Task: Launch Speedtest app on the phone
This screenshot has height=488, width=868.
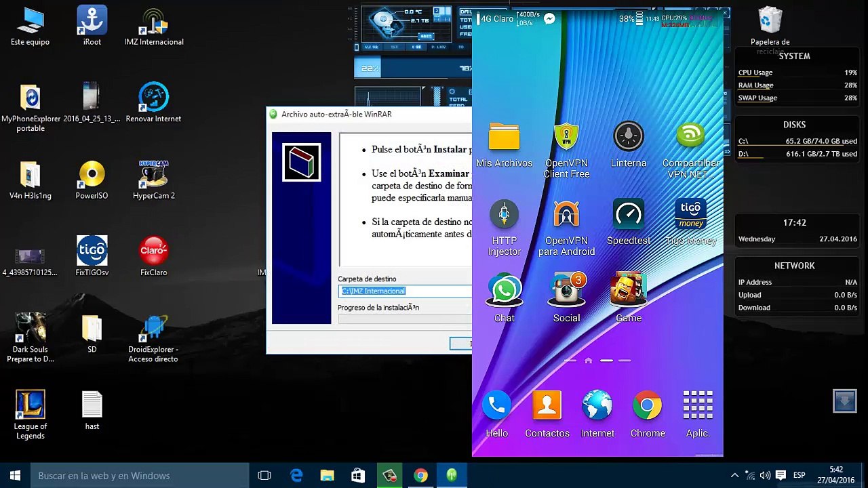Action: coord(629,222)
